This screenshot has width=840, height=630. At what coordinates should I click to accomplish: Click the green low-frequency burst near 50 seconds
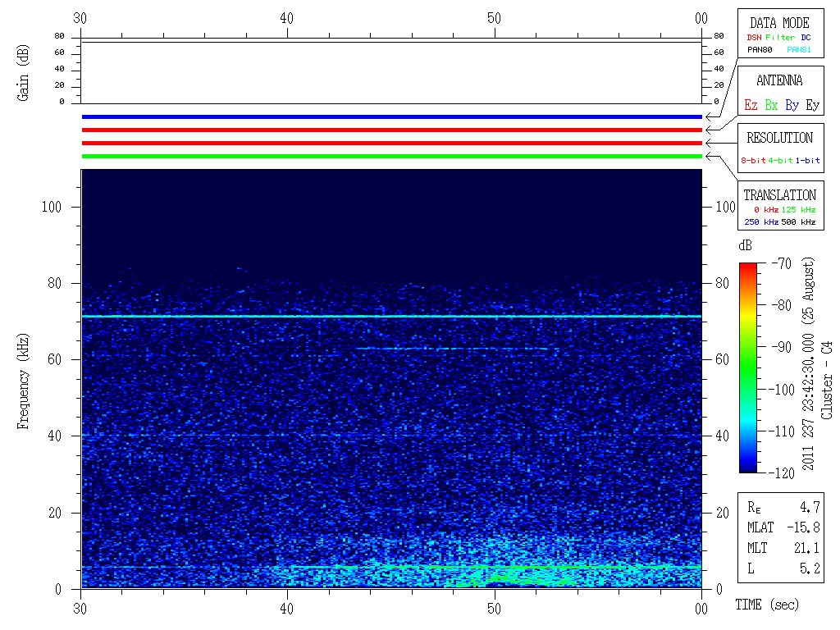(x=509, y=574)
